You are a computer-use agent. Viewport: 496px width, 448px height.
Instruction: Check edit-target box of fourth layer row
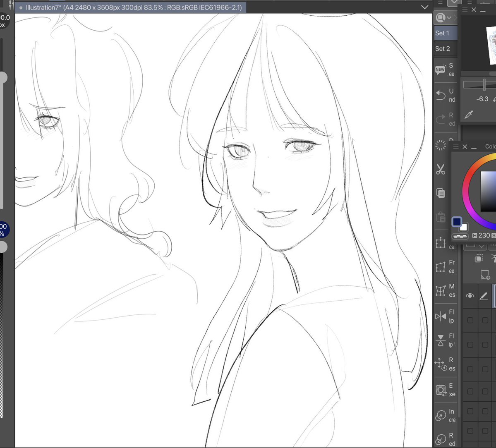(x=485, y=369)
